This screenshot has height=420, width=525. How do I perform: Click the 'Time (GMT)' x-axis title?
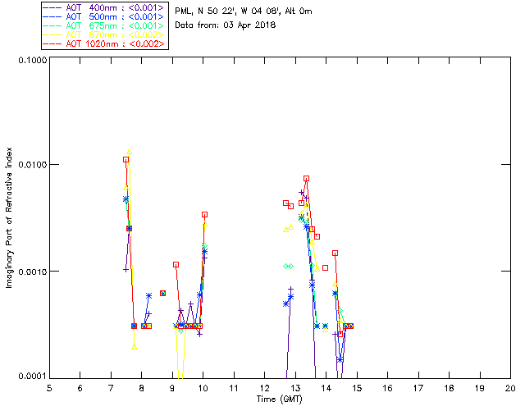point(279,398)
